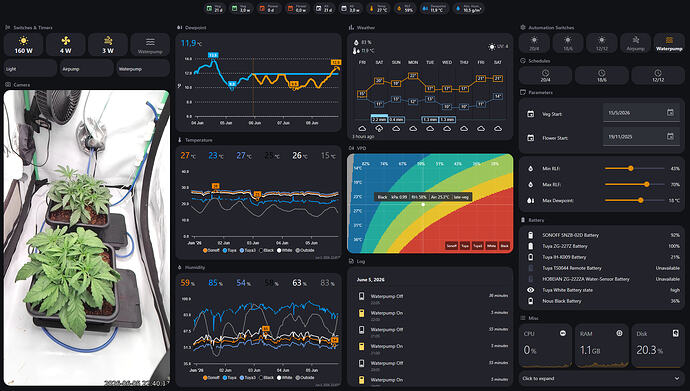
Task: Toggle the 3 W airpump switch tile
Action: click(108, 45)
